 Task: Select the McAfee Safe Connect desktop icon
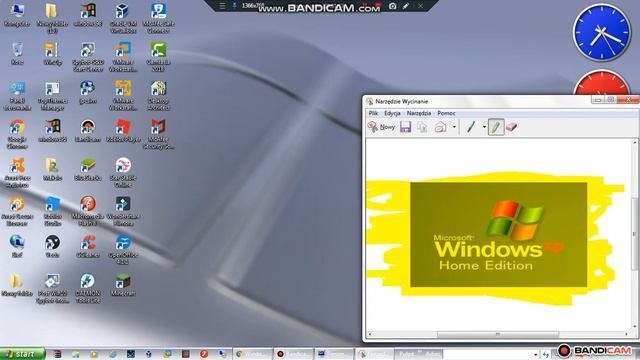click(x=158, y=18)
